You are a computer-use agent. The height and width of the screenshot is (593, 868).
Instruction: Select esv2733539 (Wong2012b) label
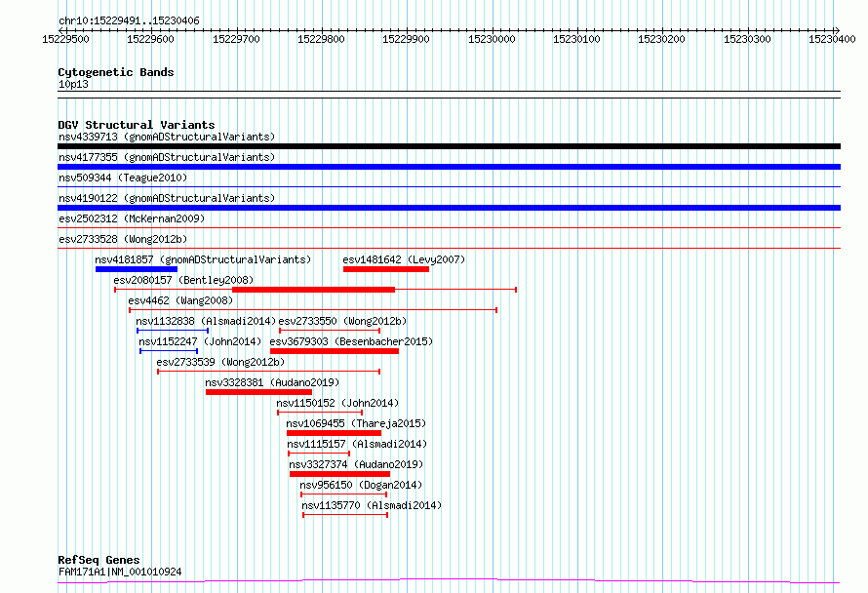pyautogui.click(x=220, y=362)
